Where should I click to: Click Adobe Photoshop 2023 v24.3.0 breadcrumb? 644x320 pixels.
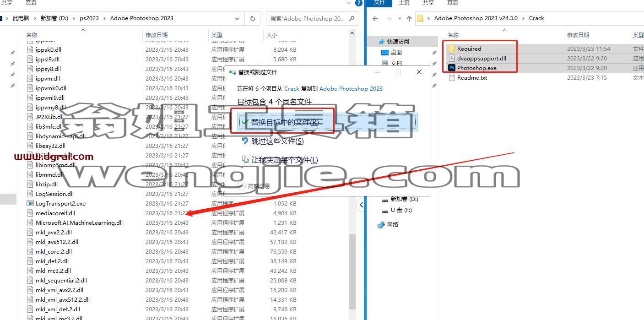coord(476,18)
